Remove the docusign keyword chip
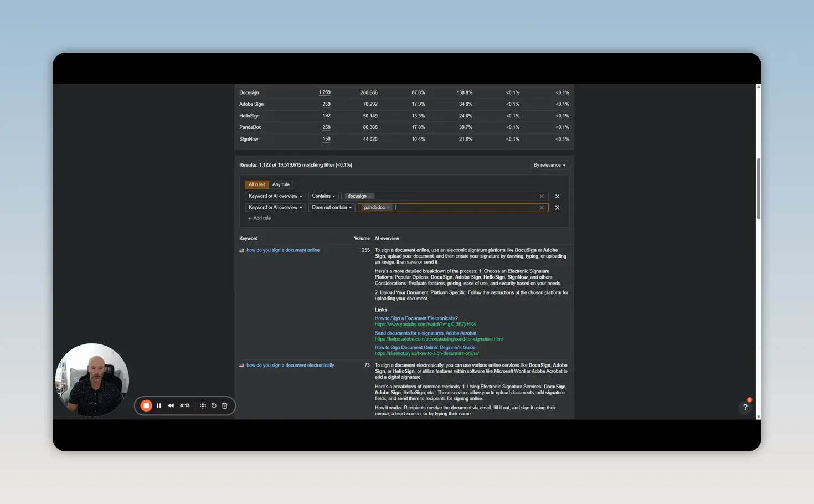Screen dimensions: 814x504 [370, 196]
